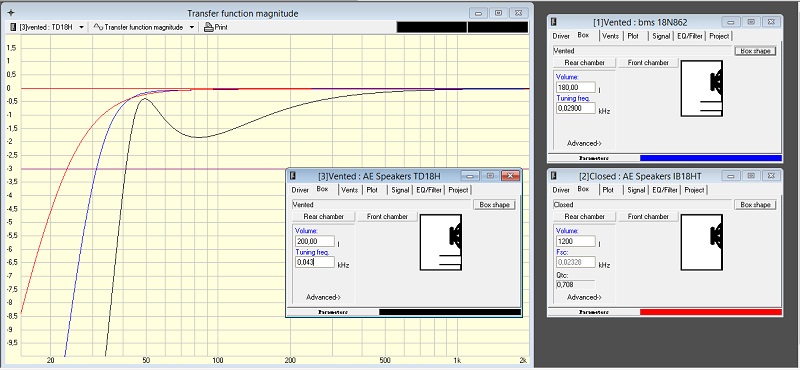
Task: Select Front chamber in the bms 18N862 window
Action: (648, 63)
